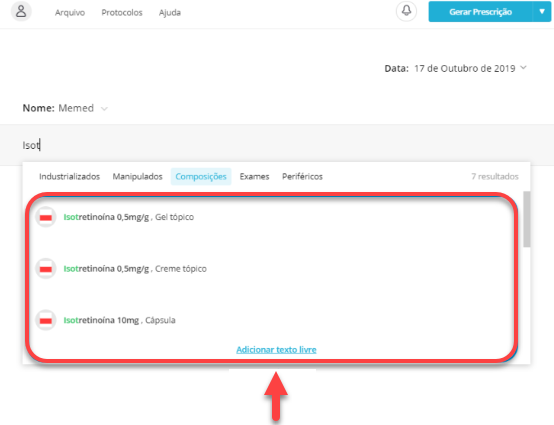
Task: Click the date 17 de Outubro de 2019
Action: pyautogui.click(x=465, y=68)
